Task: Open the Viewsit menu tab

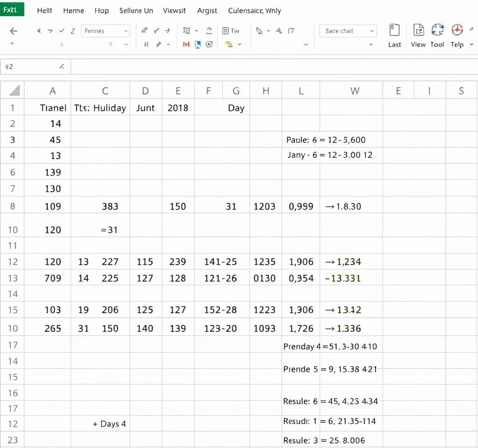Action: 174,10
